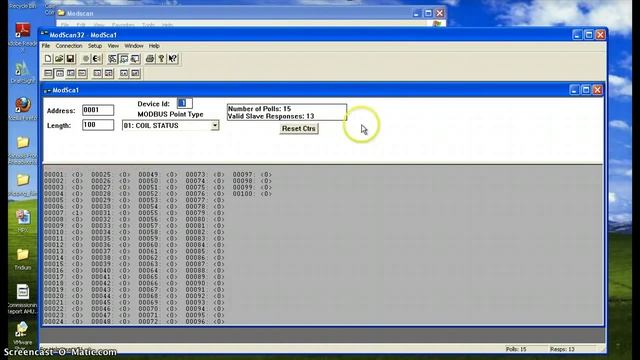Screen dimensions: 640x360
Task: Select the Floating Point format icon
Action: (x=97, y=73)
